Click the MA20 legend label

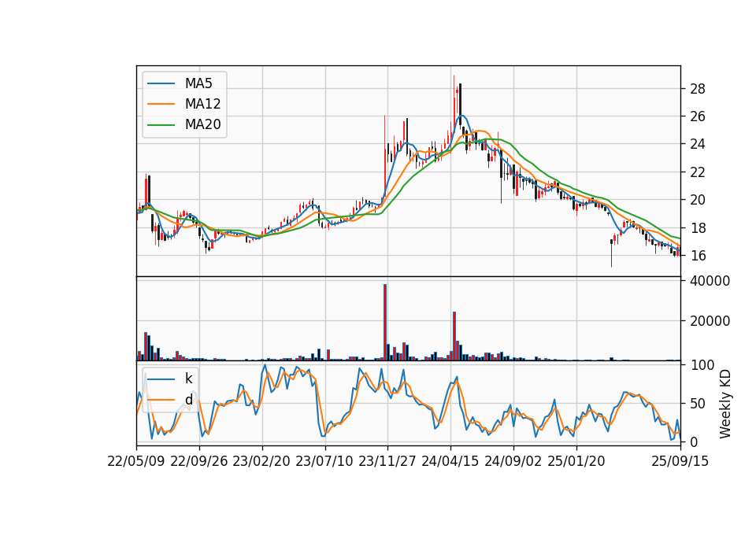[x=202, y=124]
